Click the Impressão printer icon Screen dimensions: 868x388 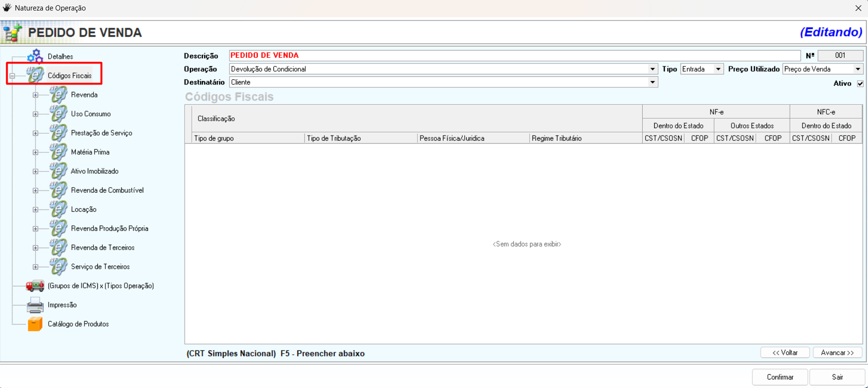[x=35, y=304]
